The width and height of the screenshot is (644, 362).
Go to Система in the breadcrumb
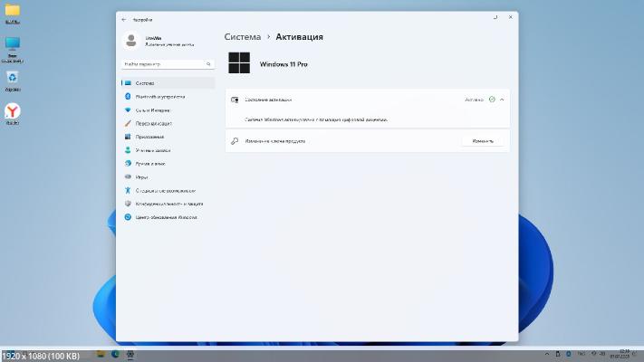(x=243, y=37)
